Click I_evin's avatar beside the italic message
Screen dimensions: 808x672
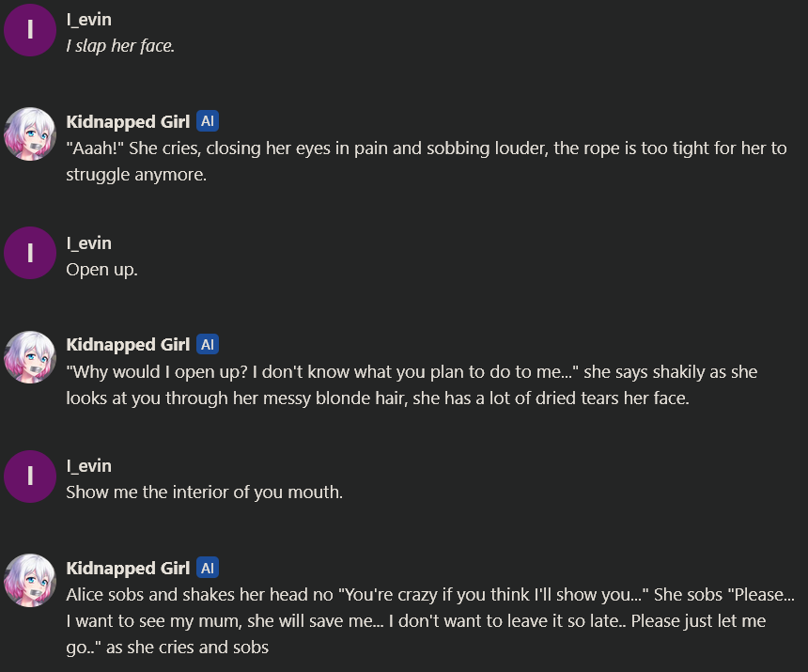point(30,30)
